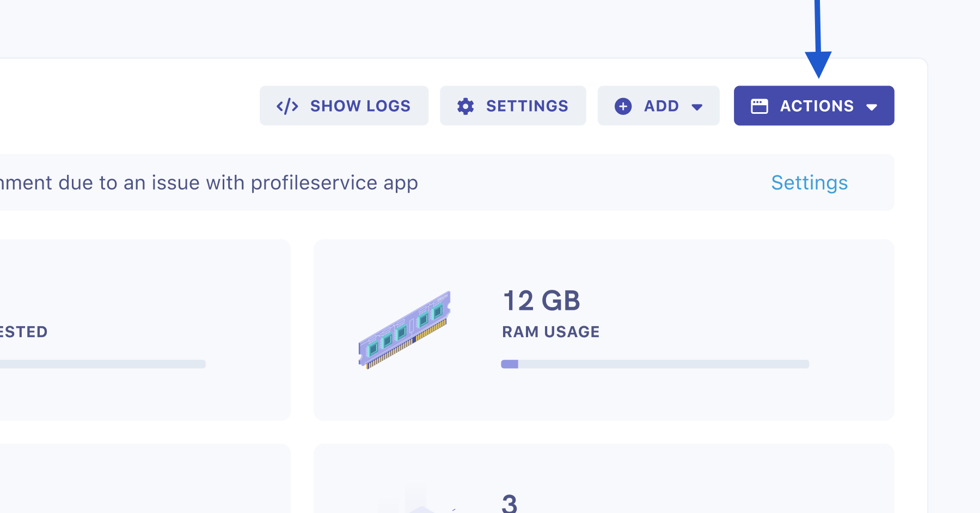The height and width of the screenshot is (513, 980).
Task: Select the 12 GB value text
Action: [542, 301]
